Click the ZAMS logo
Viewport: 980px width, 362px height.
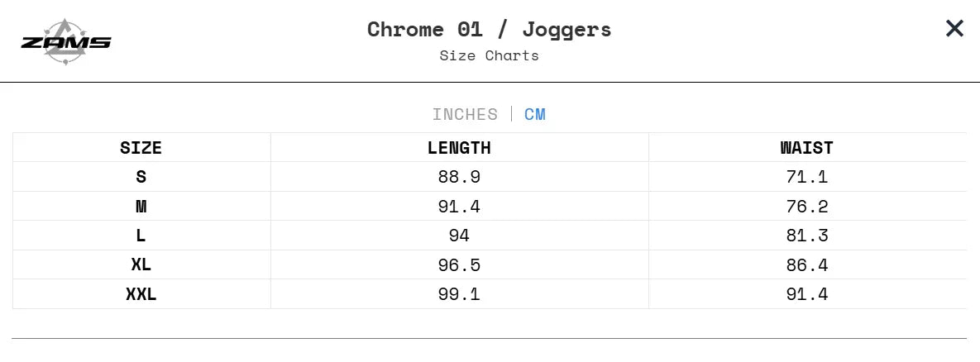65,42
